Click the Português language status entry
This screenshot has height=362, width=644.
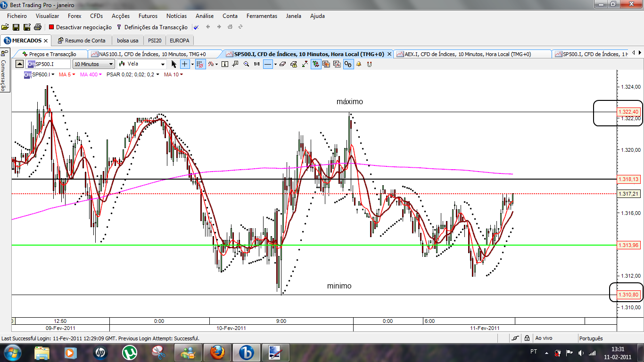pyautogui.click(x=591, y=338)
